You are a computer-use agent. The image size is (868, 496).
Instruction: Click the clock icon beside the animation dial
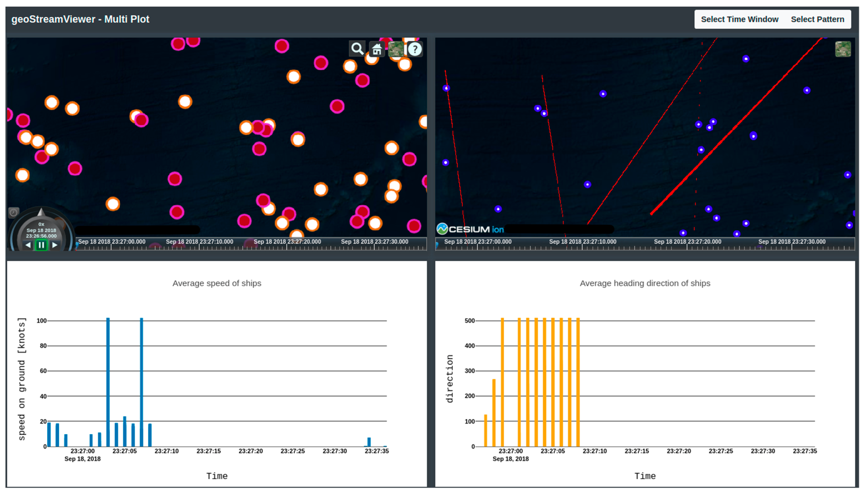[14, 213]
